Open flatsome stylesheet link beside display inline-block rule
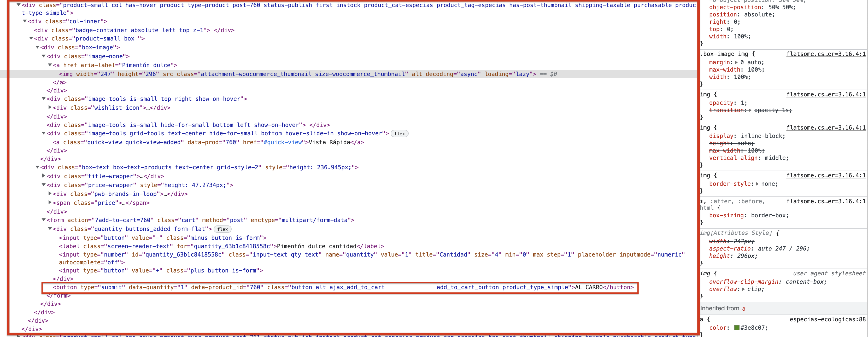This screenshot has width=868, height=337. (x=826, y=127)
